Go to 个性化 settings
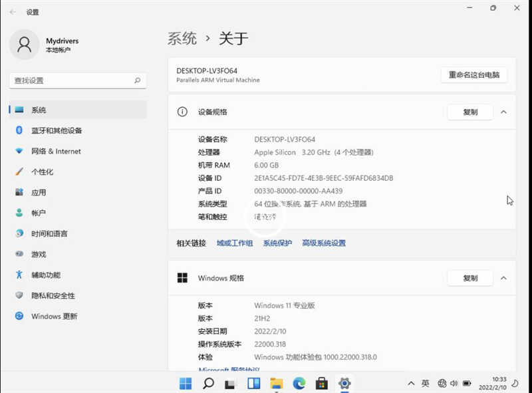 [x=78, y=172]
